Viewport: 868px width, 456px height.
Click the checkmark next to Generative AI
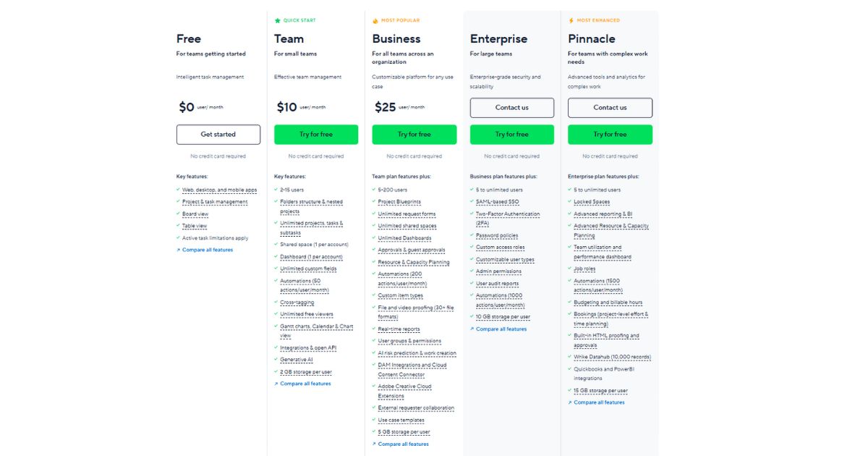click(276, 360)
